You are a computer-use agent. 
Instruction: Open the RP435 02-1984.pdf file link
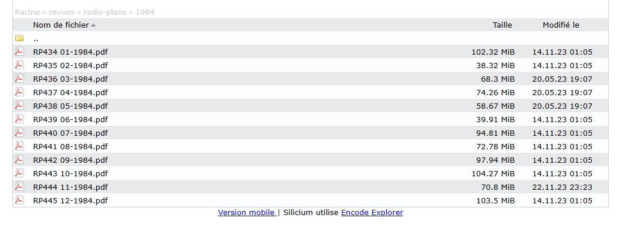pos(70,65)
